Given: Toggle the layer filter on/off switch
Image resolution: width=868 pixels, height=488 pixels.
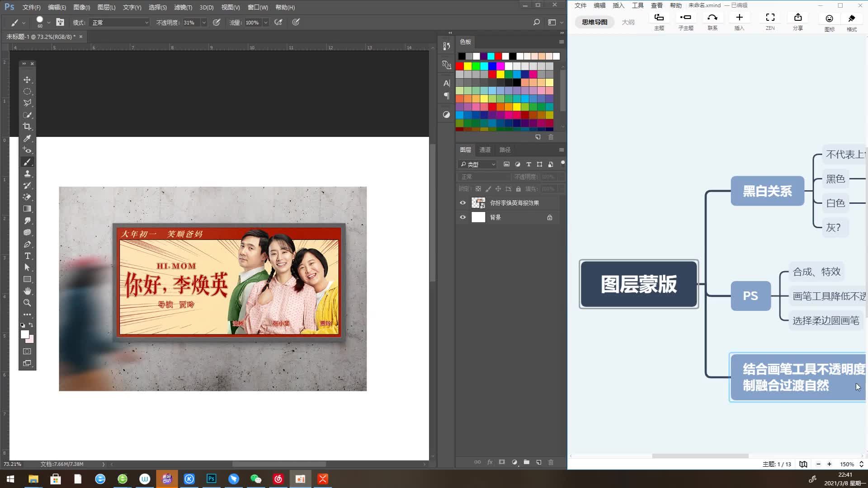Looking at the screenshot, I should (562, 163).
